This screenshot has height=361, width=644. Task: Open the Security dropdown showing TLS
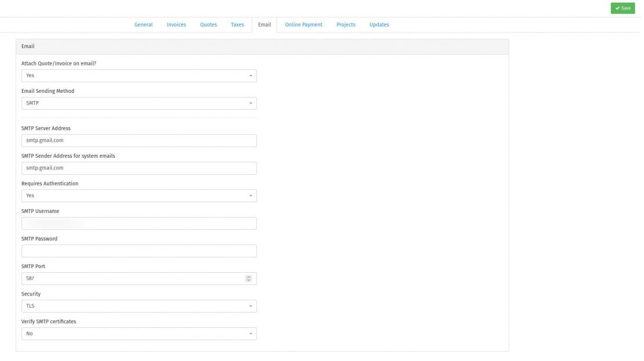pos(139,305)
